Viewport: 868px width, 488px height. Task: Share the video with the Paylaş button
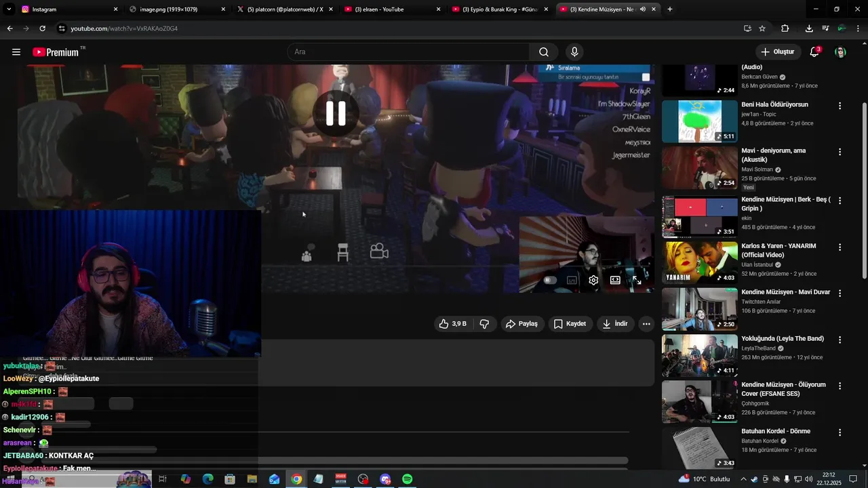click(x=521, y=324)
